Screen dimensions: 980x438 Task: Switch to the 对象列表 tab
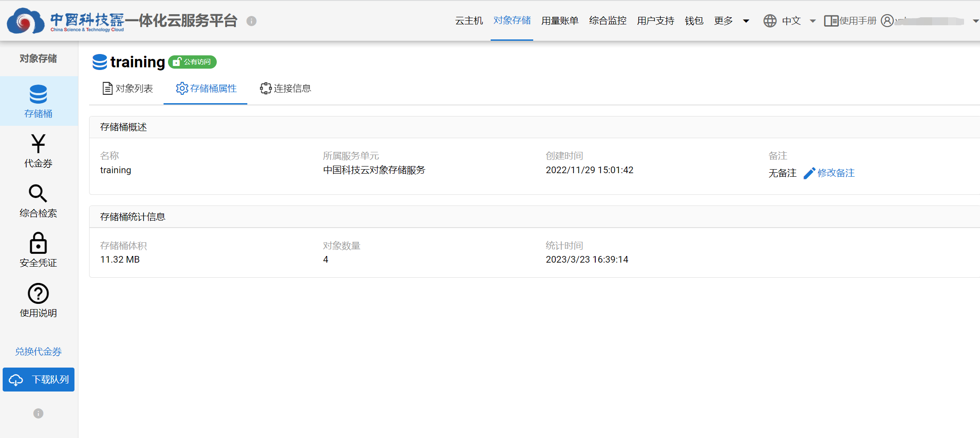pos(128,89)
